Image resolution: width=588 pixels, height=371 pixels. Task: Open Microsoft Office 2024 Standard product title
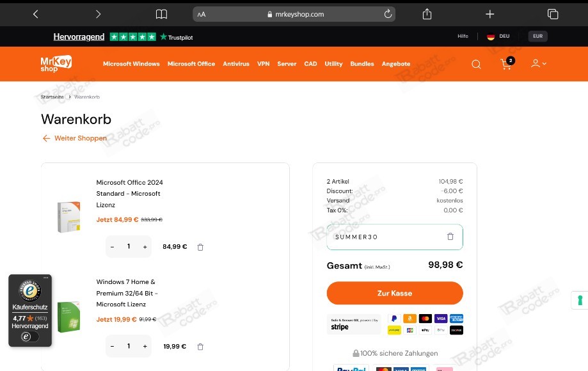click(129, 193)
